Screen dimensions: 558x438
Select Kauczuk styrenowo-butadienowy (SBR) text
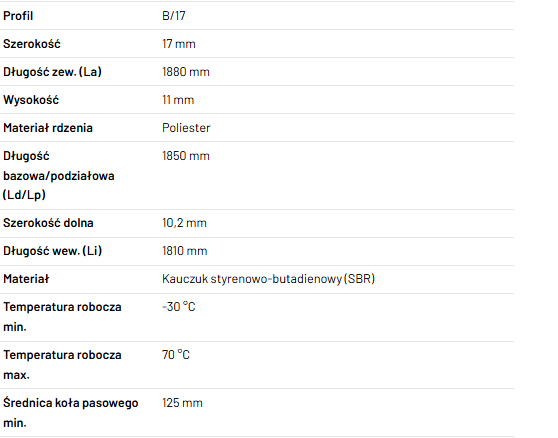[x=268, y=279]
